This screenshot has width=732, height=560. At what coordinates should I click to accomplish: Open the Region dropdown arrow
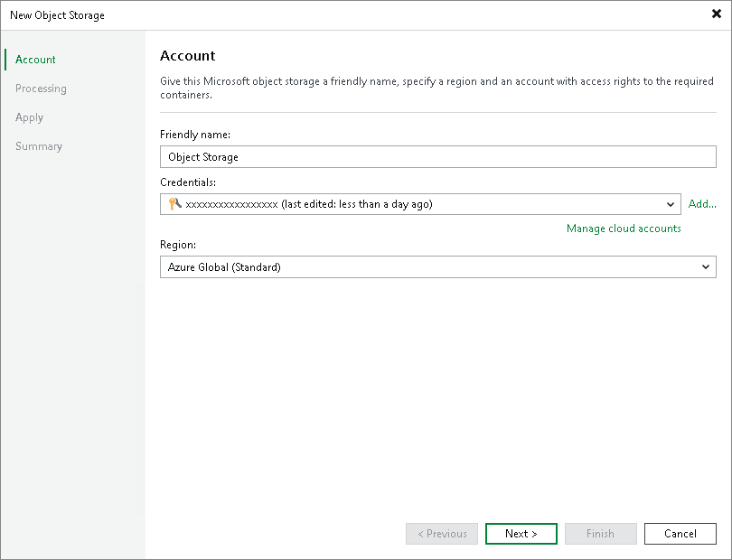[706, 267]
